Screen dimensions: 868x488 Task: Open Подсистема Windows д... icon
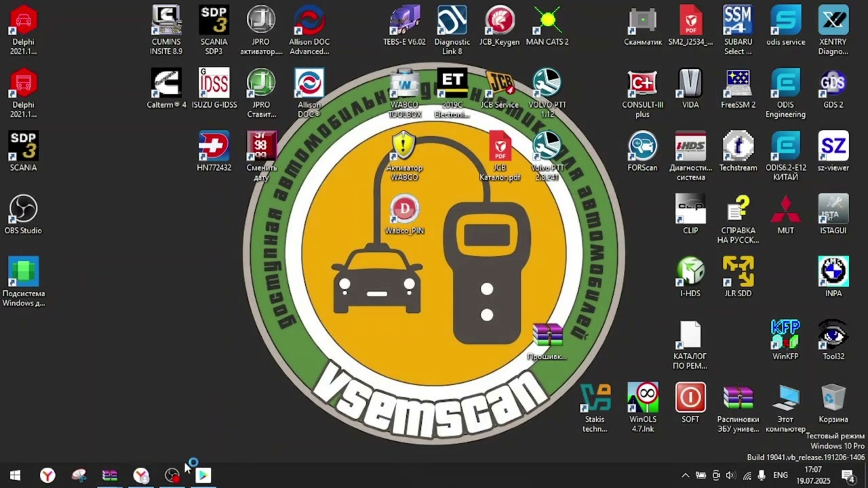23,282
